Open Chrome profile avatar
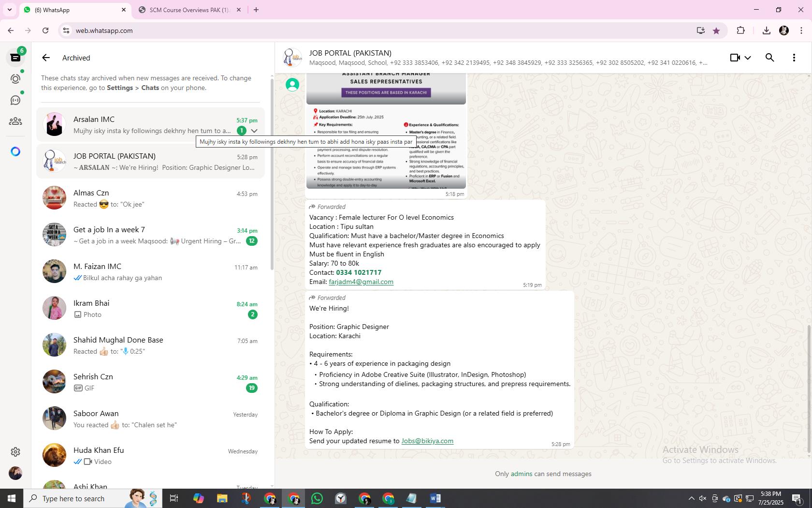 click(784, 30)
